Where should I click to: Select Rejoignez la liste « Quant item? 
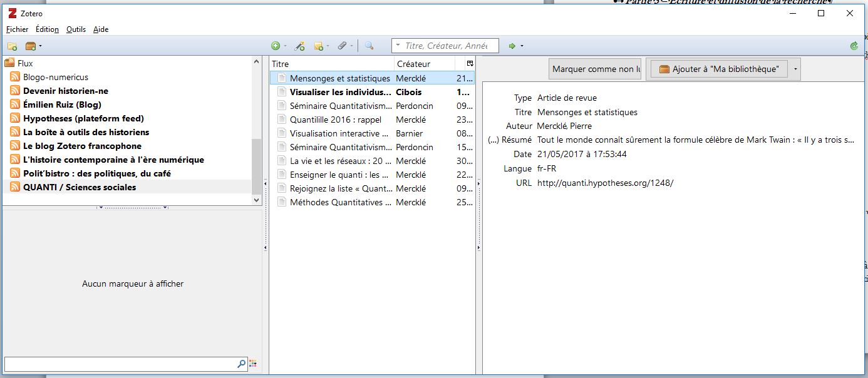pyautogui.click(x=372, y=188)
